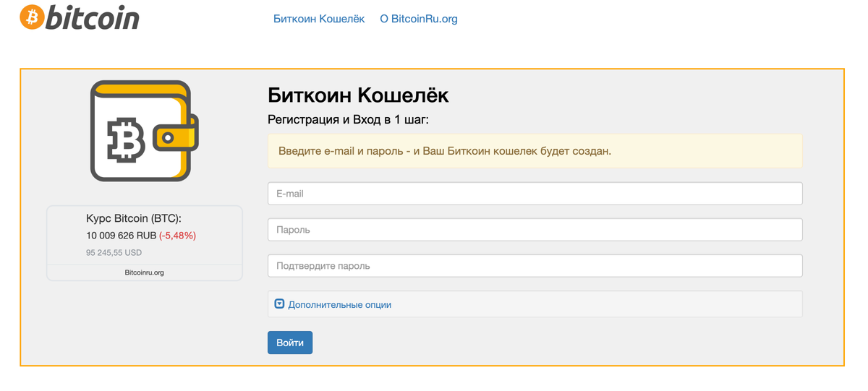
Task: Click the Регистрация и Вход subtitle
Action: tap(348, 119)
